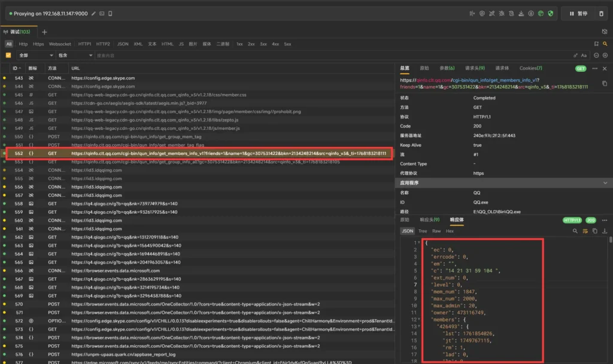
Task: Toggle the word wrap icon in response body
Action: click(585, 231)
